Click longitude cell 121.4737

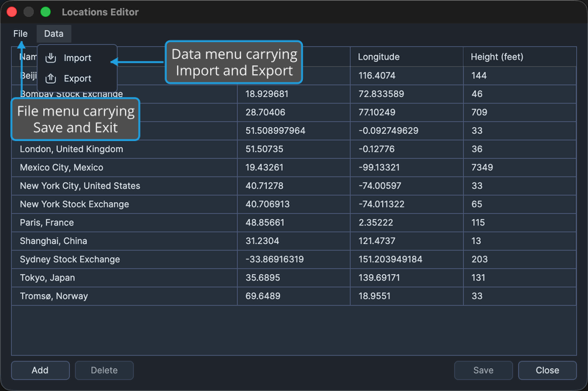point(406,241)
